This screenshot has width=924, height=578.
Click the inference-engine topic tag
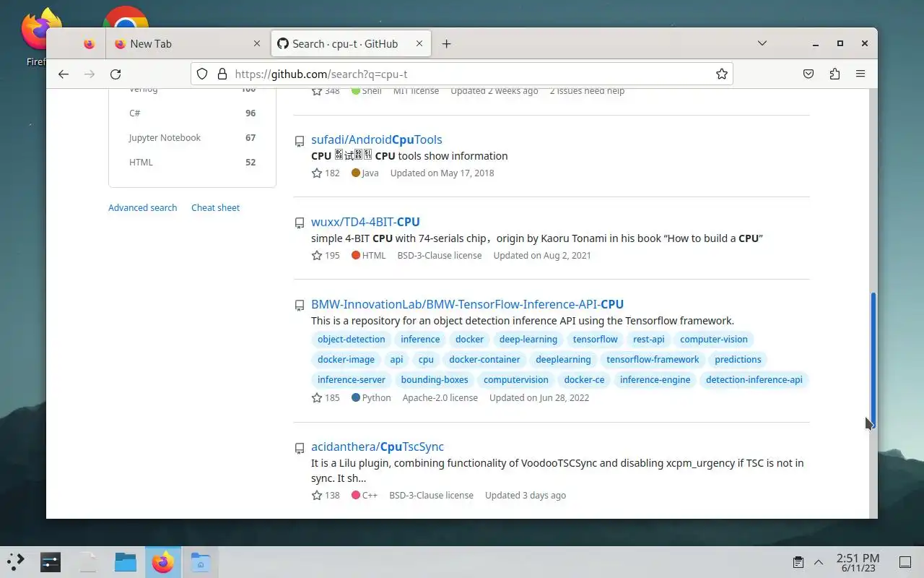point(655,379)
